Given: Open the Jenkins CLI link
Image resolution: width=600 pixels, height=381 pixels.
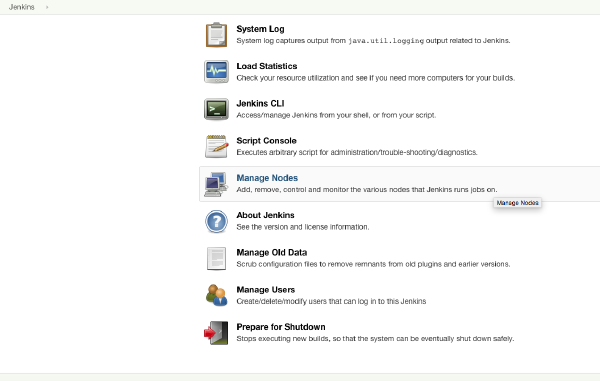Looking at the screenshot, I should (260, 104).
